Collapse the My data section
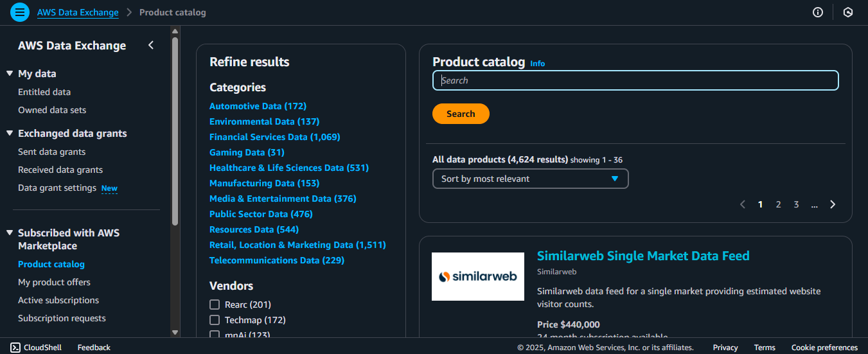Image resolution: width=868 pixels, height=354 pixels. [10, 73]
